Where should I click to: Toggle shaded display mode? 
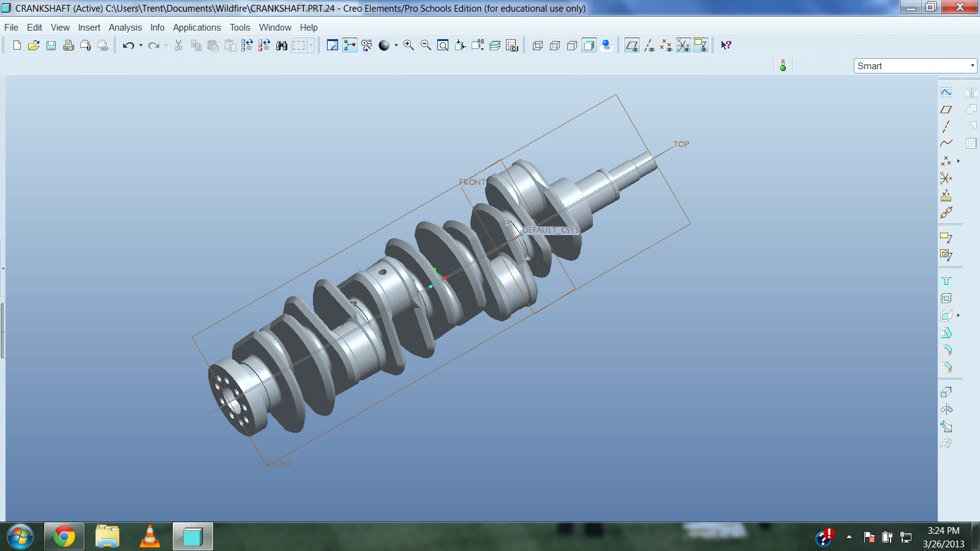(x=589, y=45)
